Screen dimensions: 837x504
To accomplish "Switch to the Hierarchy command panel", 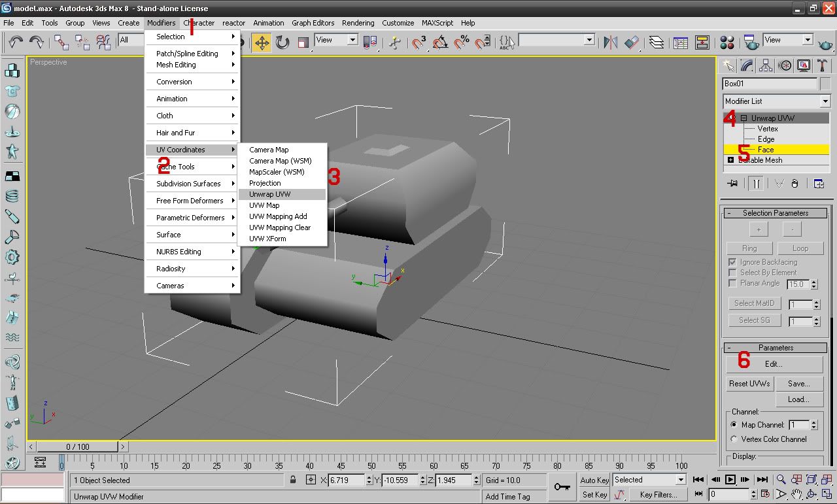I will point(766,65).
